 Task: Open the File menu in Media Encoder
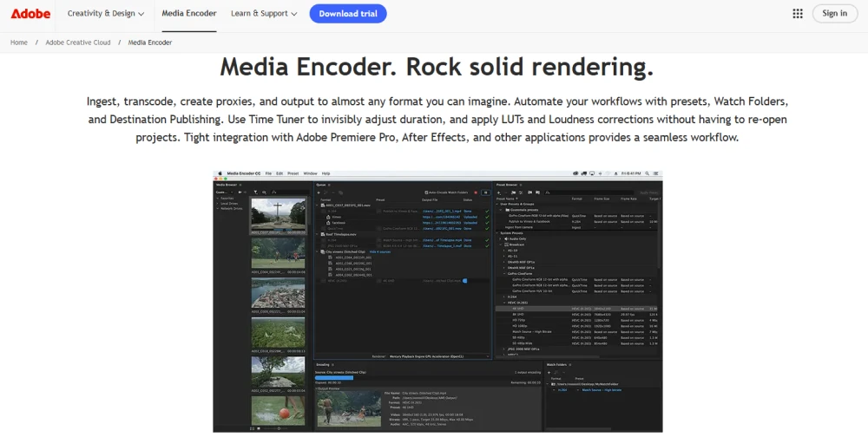[268, 173]
